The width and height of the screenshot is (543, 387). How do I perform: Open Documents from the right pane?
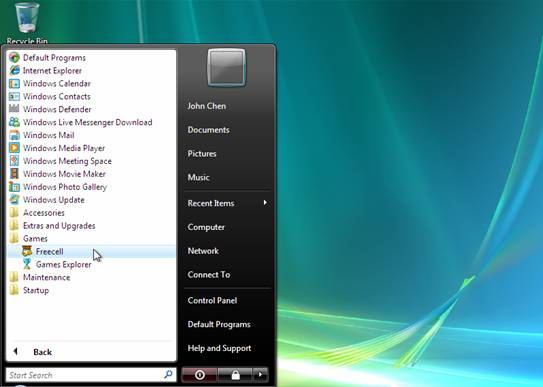click(208, 130)
